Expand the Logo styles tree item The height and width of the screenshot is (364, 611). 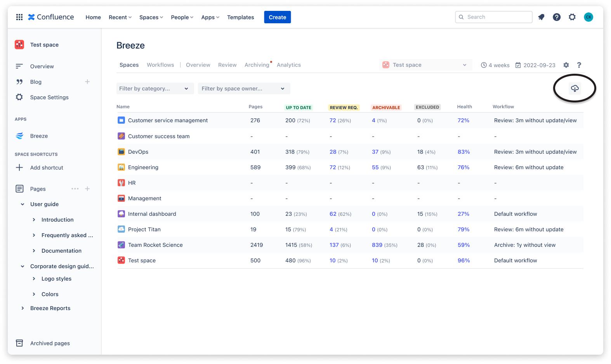tap(34, 279)
